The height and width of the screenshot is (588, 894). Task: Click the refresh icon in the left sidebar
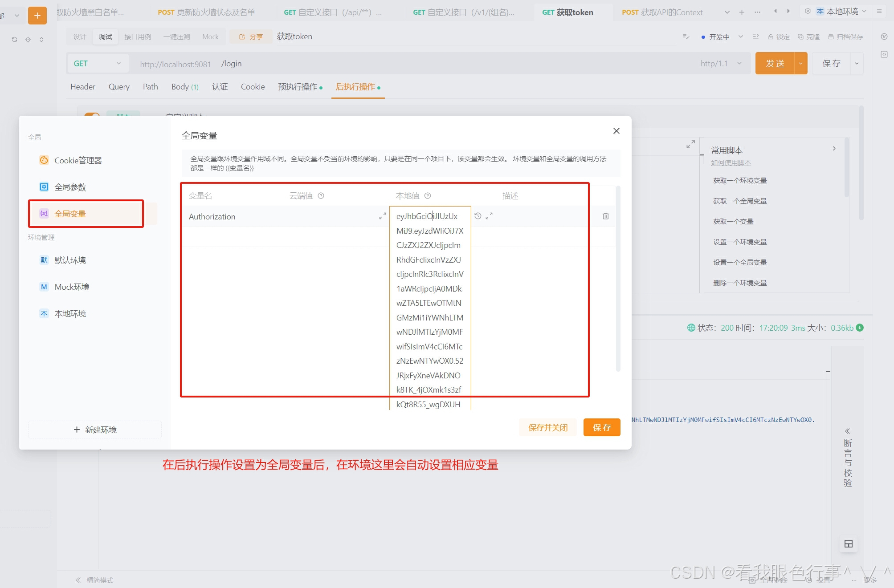click(14, 39)
